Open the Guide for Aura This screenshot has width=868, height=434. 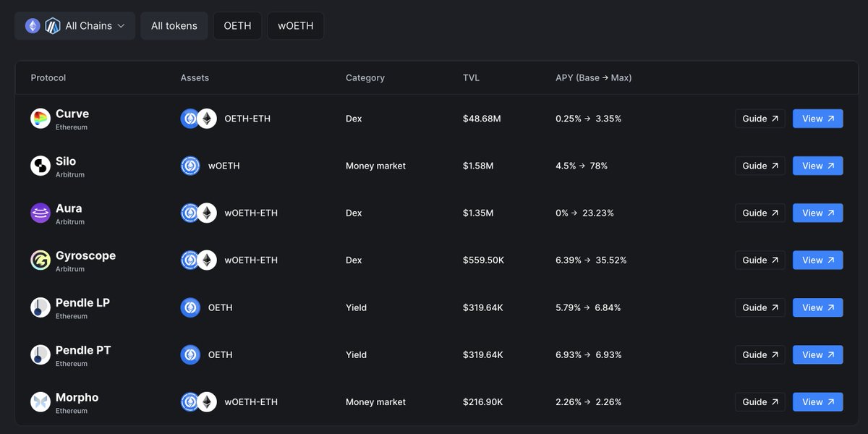(759, 213)
